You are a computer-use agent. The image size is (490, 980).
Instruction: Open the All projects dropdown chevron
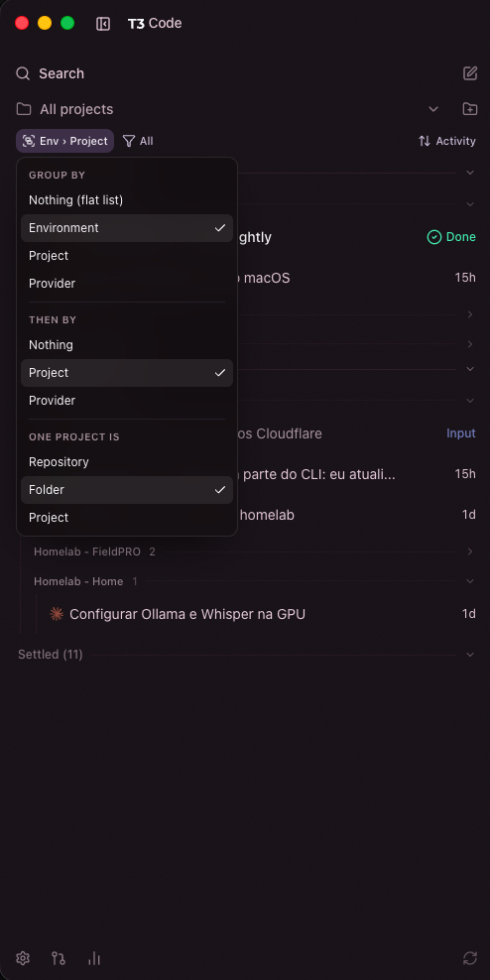[x=433, y=109]
